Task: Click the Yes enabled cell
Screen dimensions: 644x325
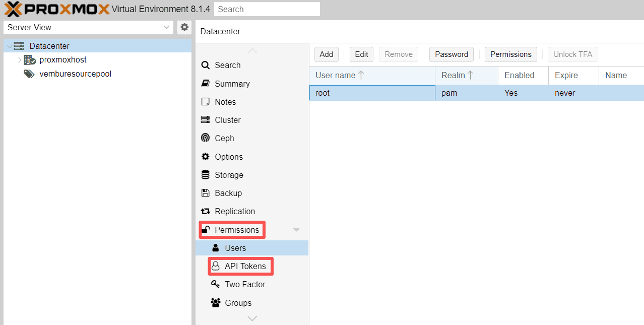Action: click(523, 93)
